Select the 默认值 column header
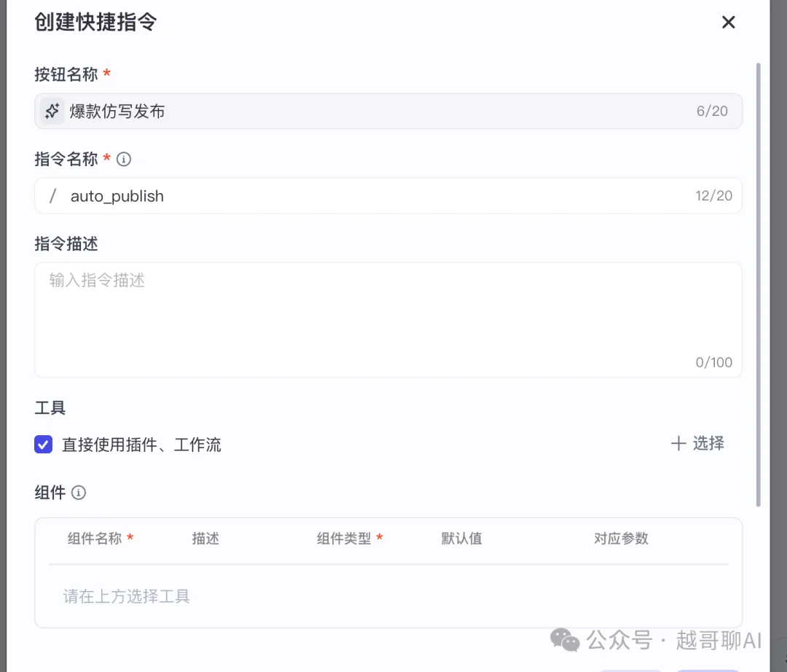 click(x=461, y=539)
